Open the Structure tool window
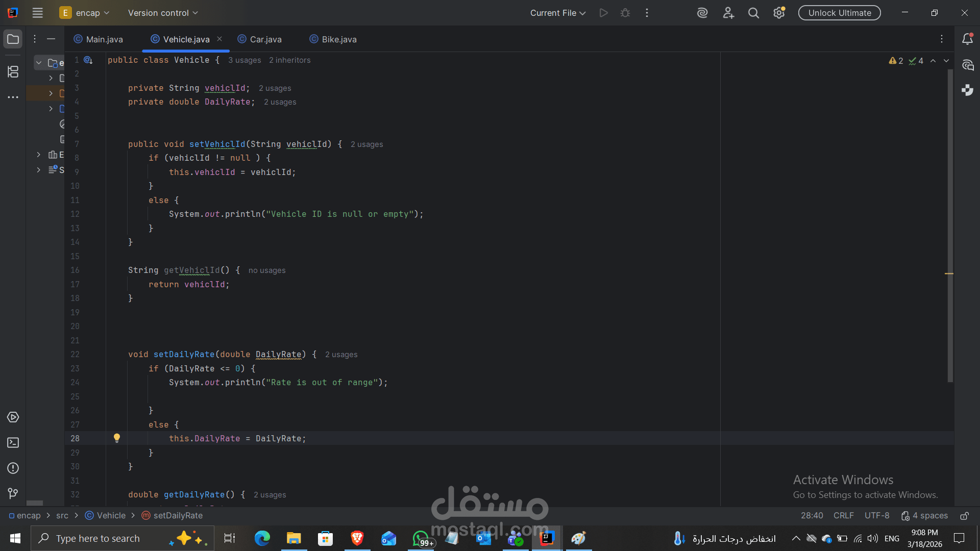 click(x=13, y=72)
